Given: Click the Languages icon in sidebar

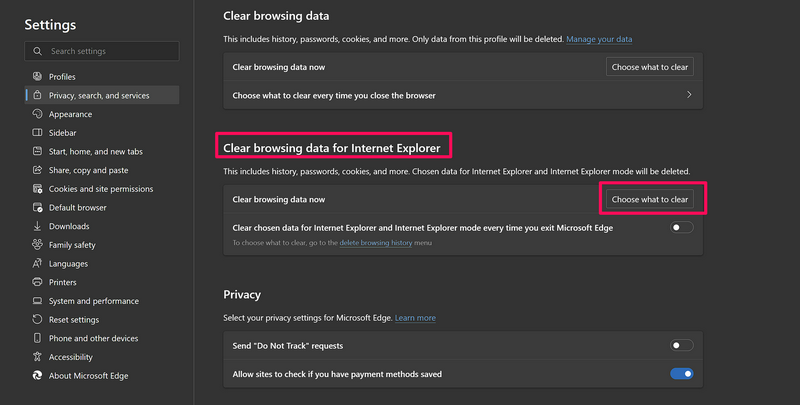Looking at the screenshot, I should [37, 264].
